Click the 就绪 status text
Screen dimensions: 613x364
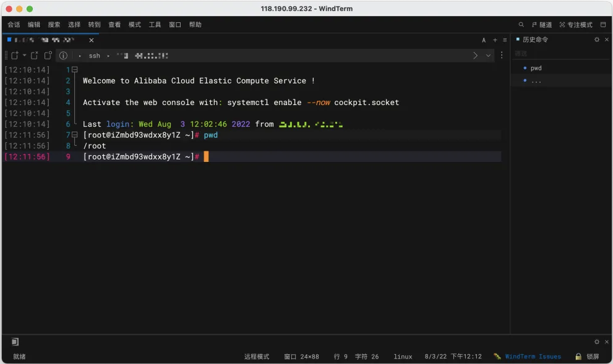(x=19, y=357)
